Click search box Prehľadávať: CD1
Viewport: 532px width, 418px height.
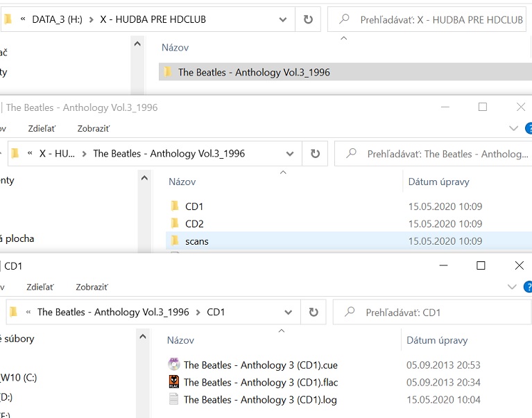coord(432,312)
